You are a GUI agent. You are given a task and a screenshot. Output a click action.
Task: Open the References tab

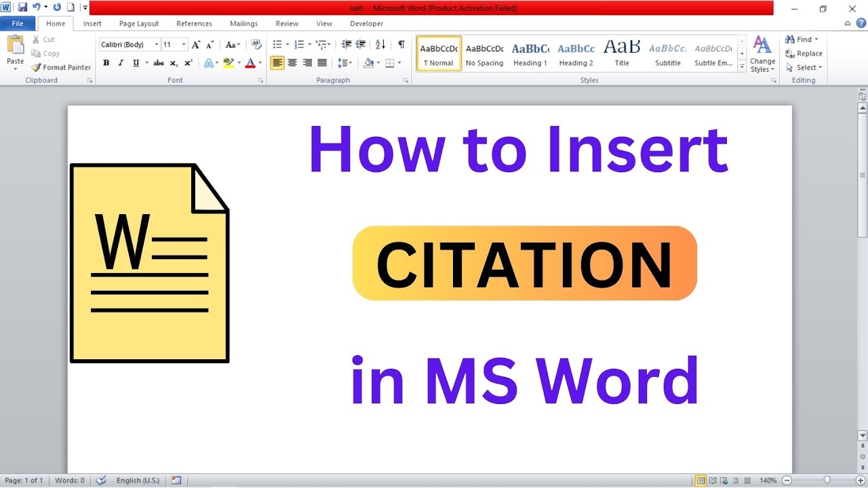pos(194,24)
